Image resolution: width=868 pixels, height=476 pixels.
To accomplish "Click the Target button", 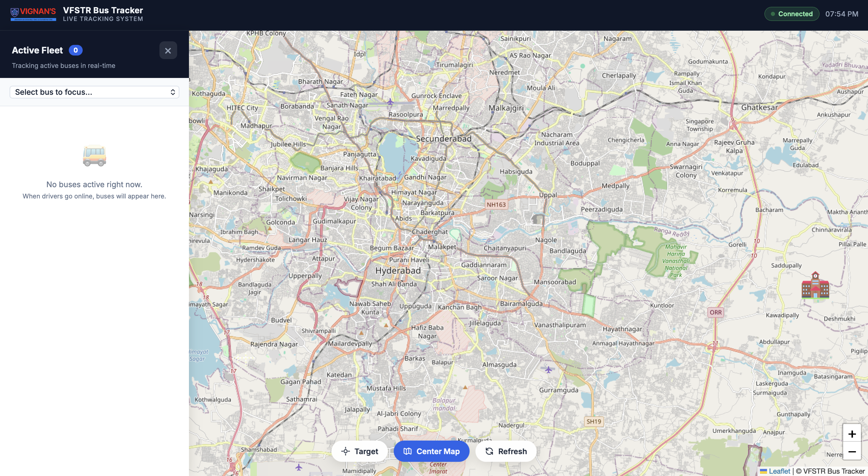I will 360,451.
